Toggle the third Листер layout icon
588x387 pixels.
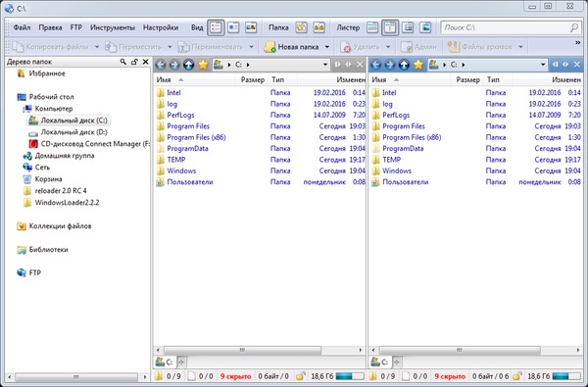coord(408,27)
